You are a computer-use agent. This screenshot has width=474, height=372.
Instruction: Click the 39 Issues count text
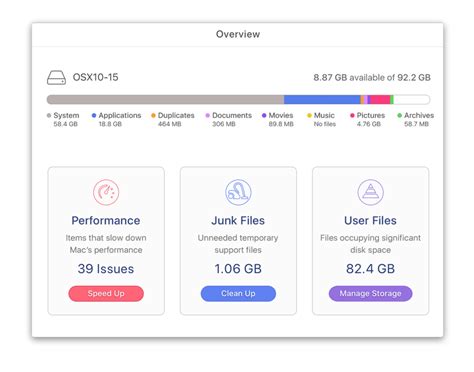point(106,269)
